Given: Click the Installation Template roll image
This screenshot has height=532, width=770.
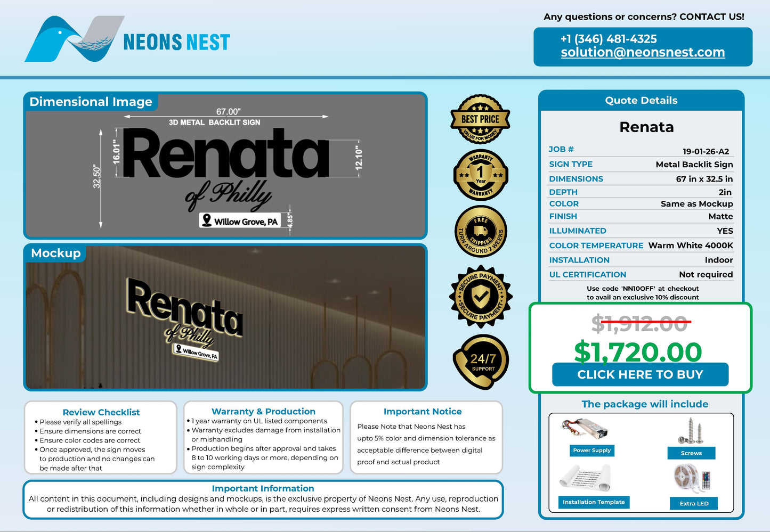Looking at the screenshot, I should pyautogui.click(x=585, y=478).
